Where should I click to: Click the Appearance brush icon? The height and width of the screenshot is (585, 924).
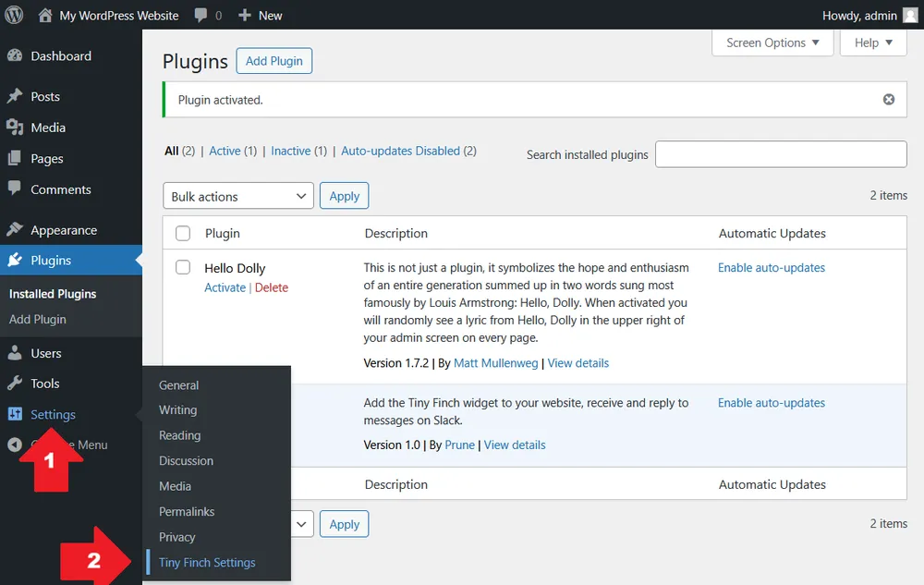coord(17,229)
